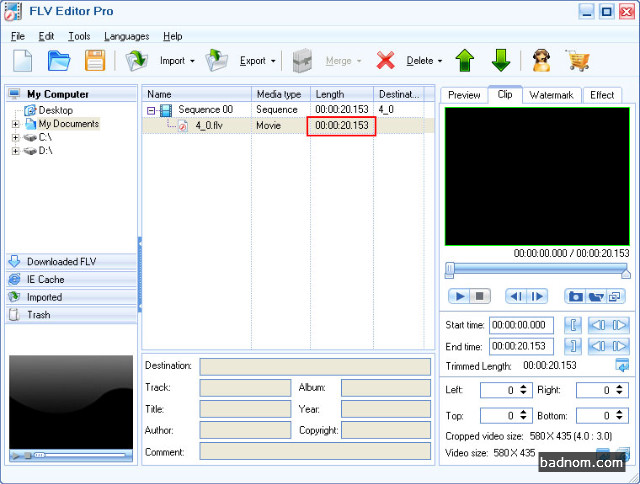Expand the D:\ drive node
The image size is (640, 484).
pyautogui.click(x=15, y=151)
